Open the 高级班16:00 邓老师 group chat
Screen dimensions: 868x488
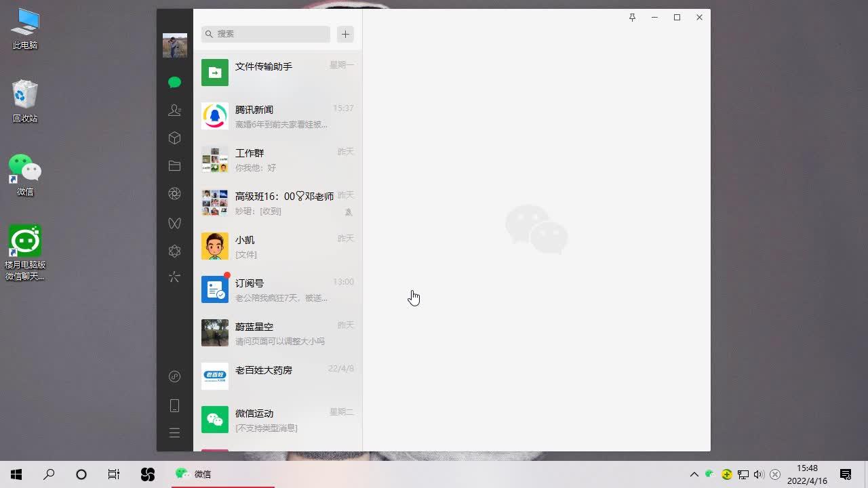277,203
